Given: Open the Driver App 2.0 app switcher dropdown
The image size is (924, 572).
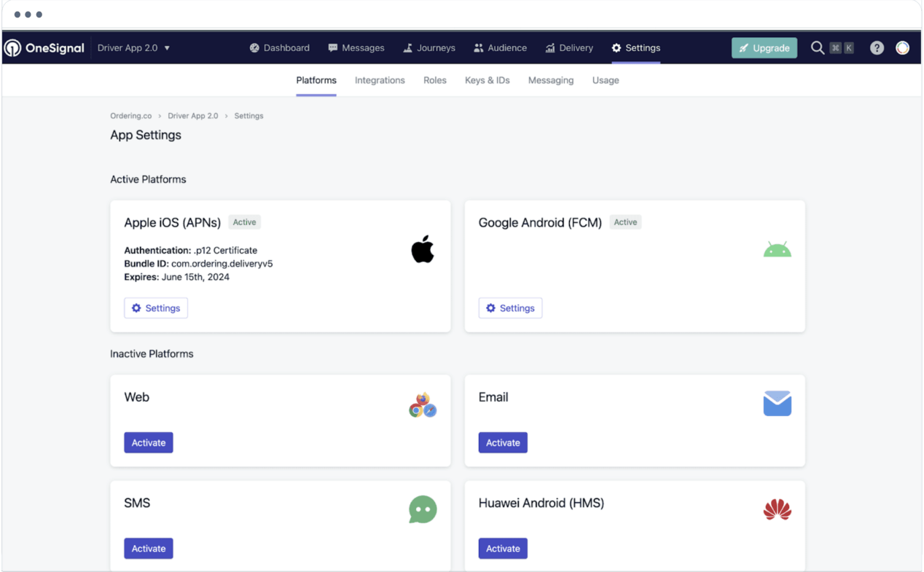Looking at the screenshot, I should 133,48.
